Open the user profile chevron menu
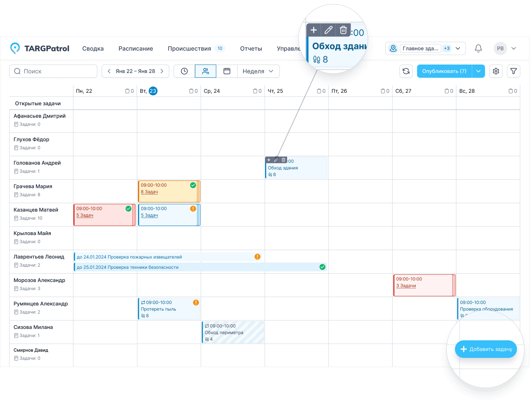 click(x=514, y=48)
